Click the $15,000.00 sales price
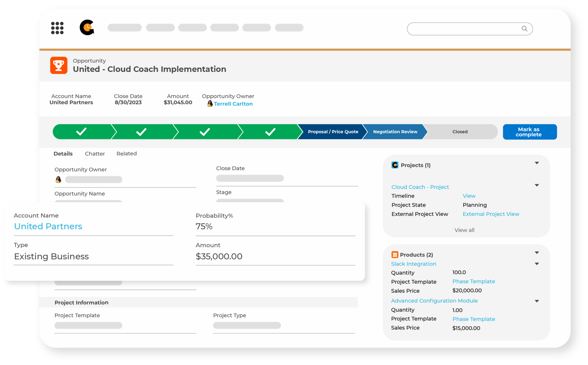 pyautogui.click(x=466, y=328)
